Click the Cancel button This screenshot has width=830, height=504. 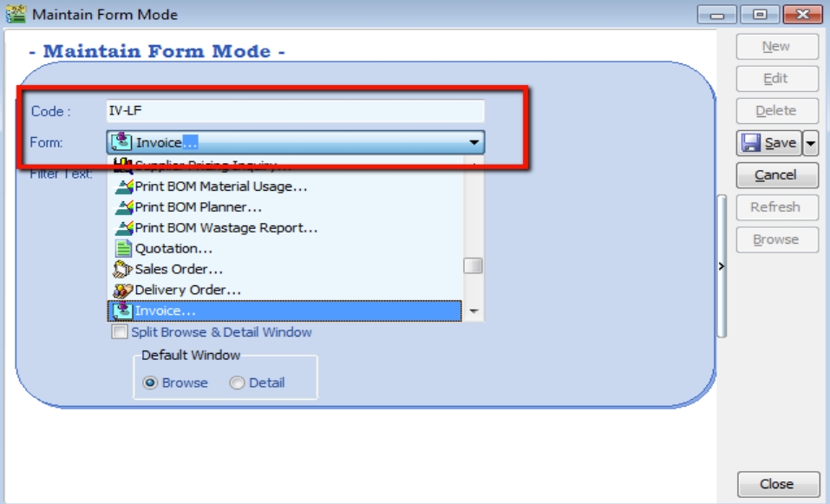click(776, 175)
